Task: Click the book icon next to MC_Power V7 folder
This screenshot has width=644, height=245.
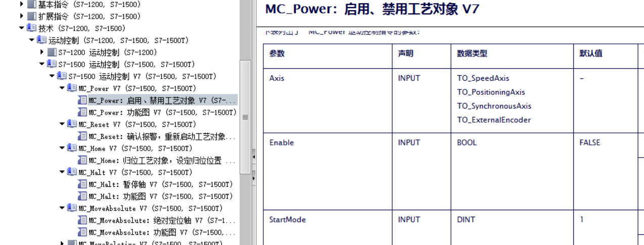Action: (x=73, y=88)
